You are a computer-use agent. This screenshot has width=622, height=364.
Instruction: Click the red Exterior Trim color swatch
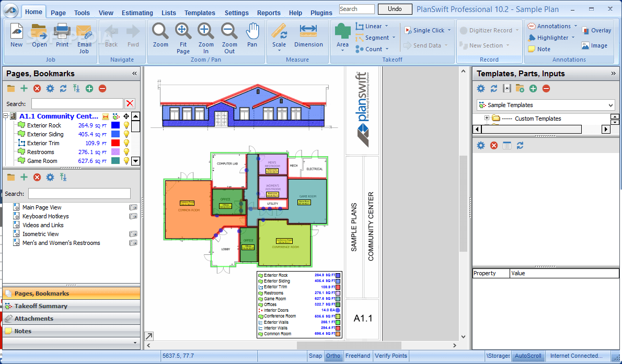pyautogui.click(x=116, y=143)
